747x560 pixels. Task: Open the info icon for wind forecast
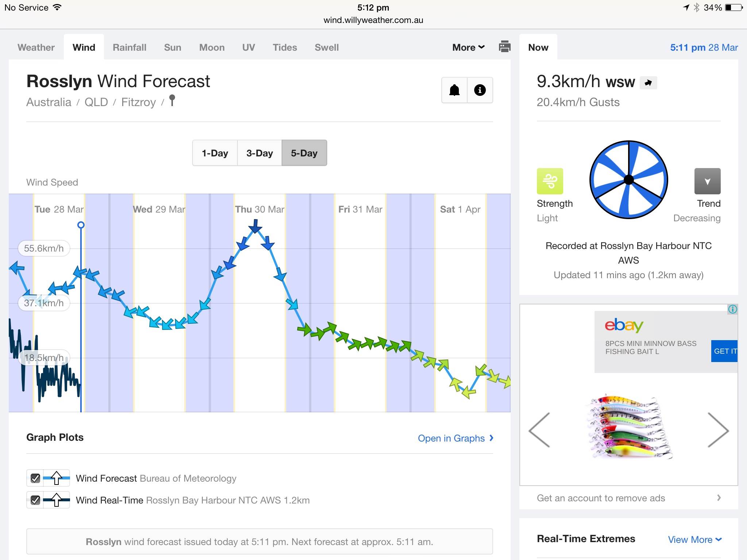480,90
